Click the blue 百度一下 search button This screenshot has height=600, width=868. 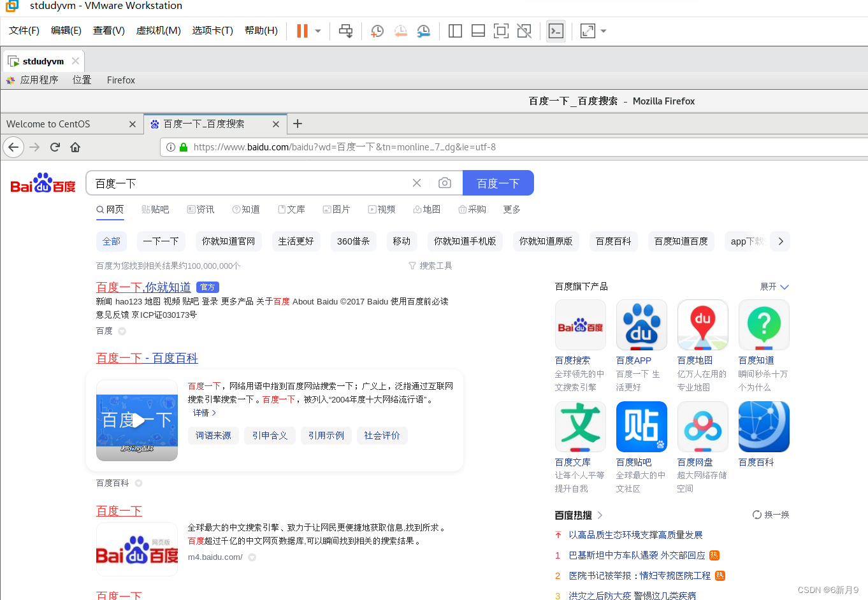[x=498, y=183]
